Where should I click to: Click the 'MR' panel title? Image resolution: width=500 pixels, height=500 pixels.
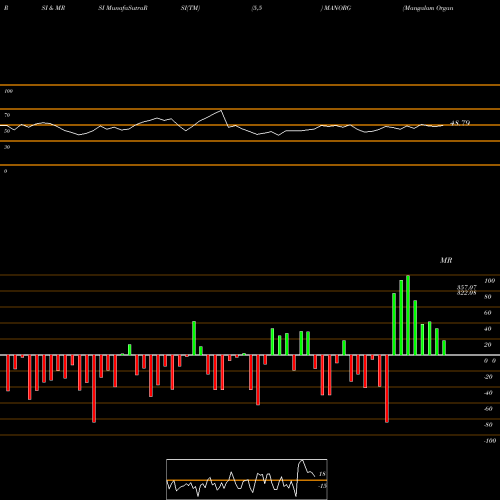446,260
